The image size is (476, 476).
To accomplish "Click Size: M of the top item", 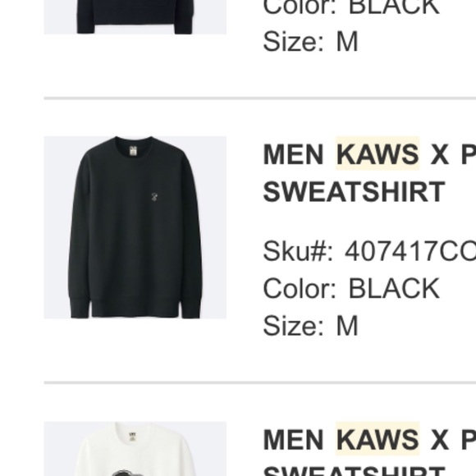I will pyautogui.click(x=310, y=41).
